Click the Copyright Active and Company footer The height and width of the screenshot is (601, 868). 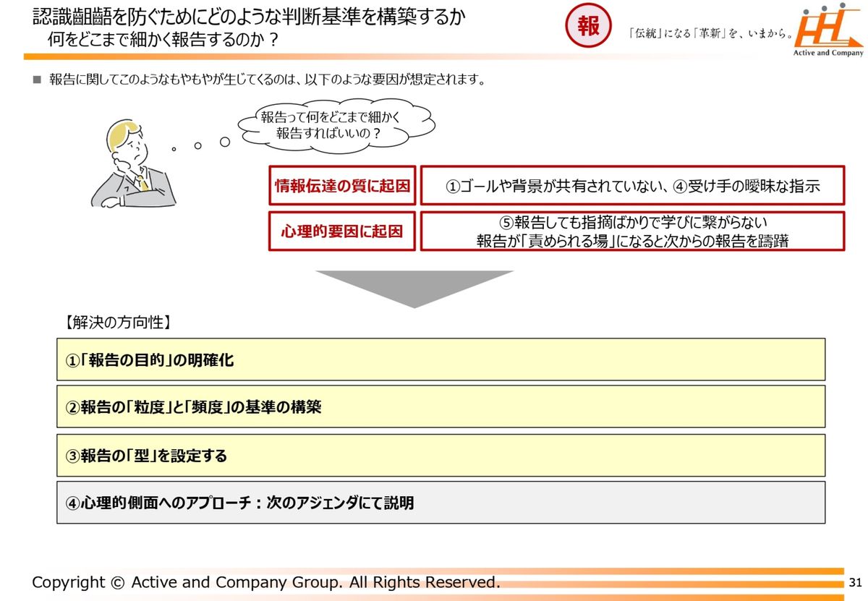[265, 582]
